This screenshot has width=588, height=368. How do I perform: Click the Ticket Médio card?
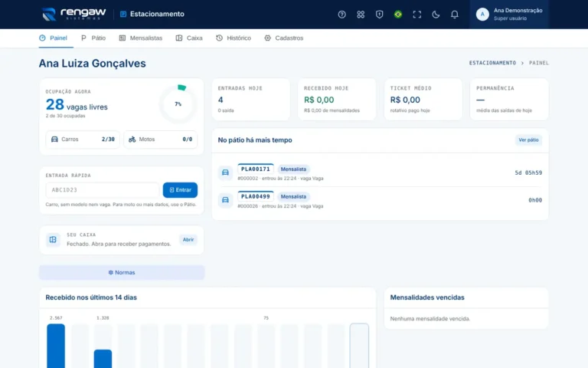click(423, 99)
